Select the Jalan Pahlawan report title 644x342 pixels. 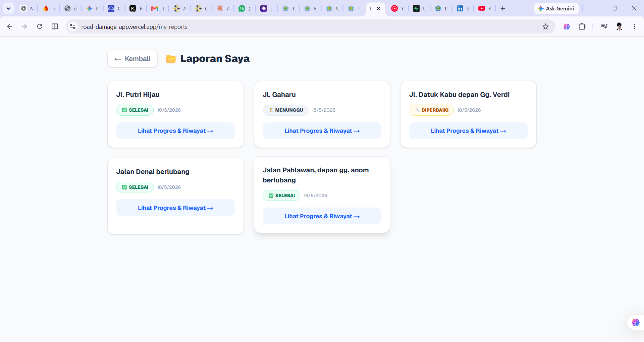click(x=316, y=175)
